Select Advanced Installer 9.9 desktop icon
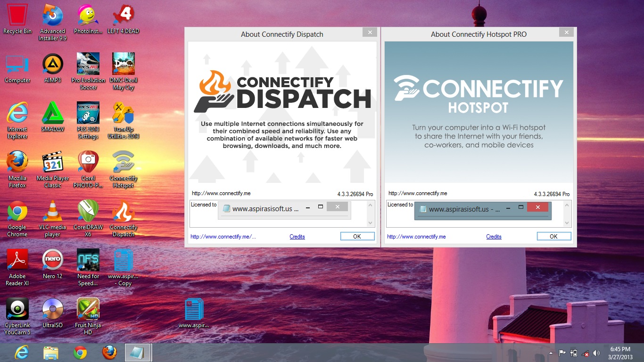The image size is (644, 362). tap(53, 22)
